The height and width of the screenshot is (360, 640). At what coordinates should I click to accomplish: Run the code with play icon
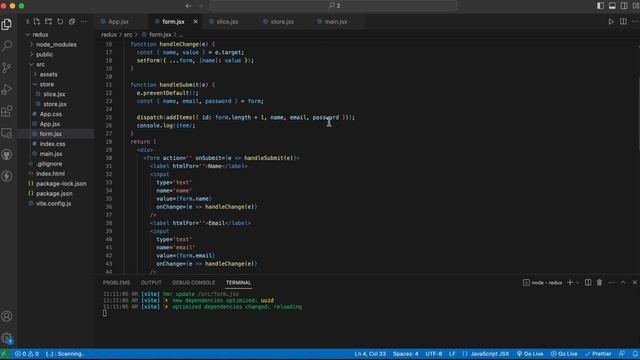611,22
